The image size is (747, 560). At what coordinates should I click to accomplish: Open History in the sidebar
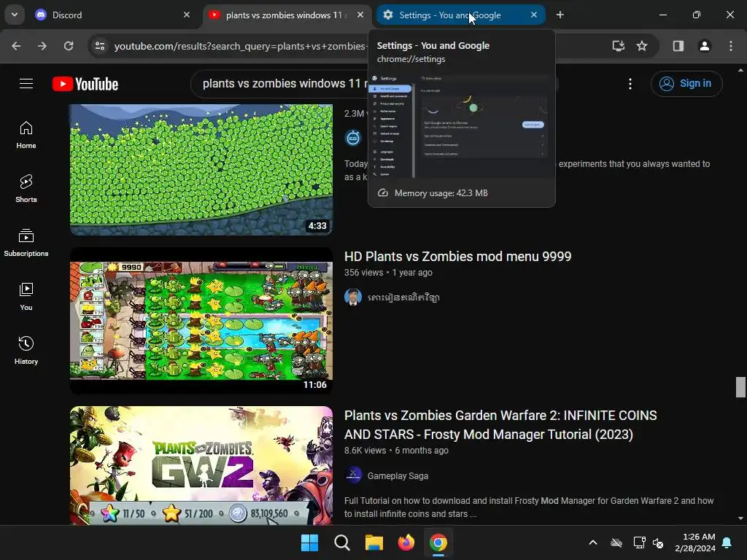pos(26,350)
